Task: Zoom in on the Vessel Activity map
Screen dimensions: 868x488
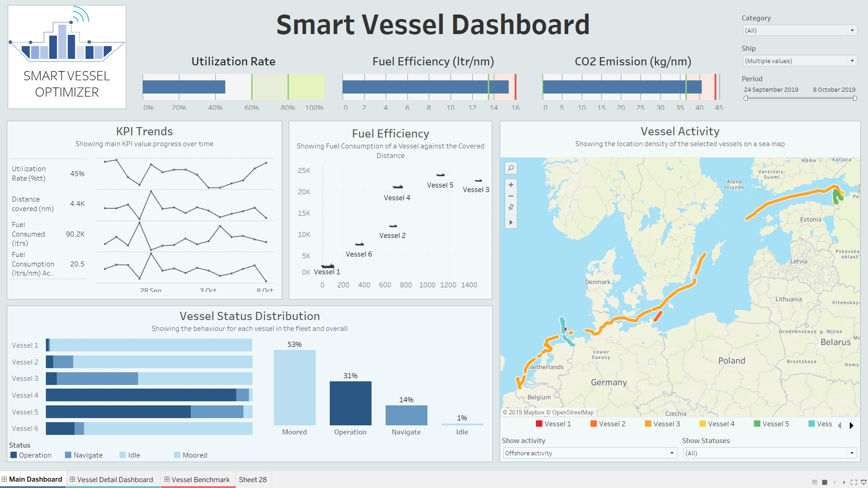Action: [x=511, y=185]
